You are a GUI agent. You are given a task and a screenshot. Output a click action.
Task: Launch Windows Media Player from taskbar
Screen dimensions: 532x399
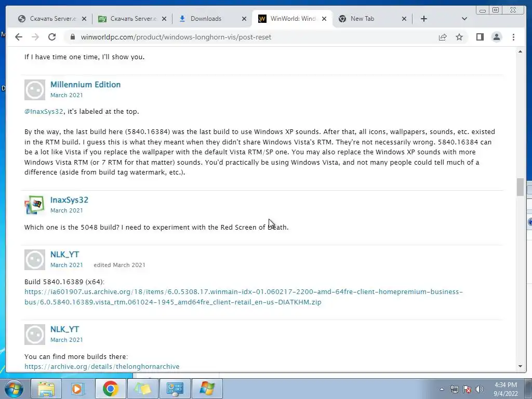point(78,389)
